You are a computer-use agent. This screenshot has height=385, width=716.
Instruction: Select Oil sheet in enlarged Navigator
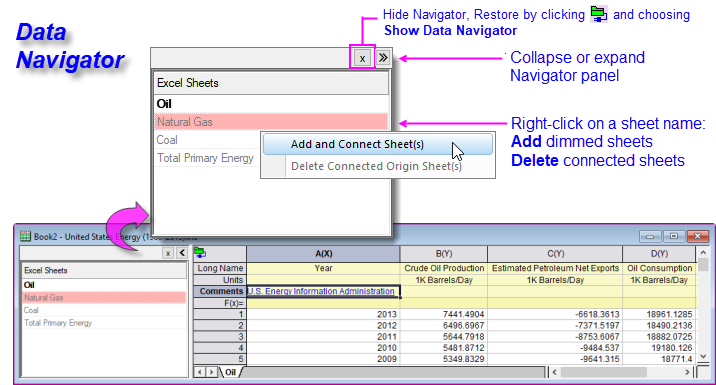pos(271,104)
